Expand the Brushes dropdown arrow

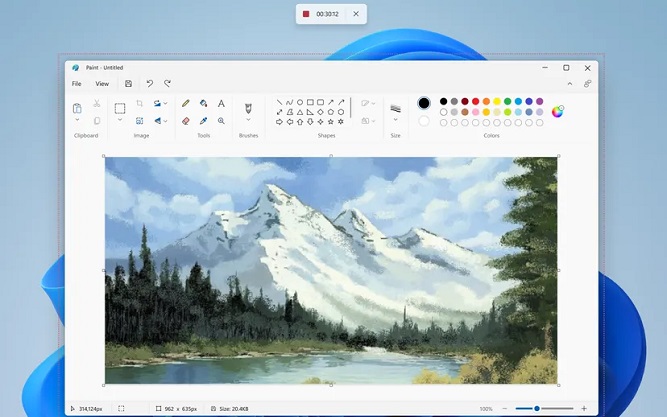pos(248,120)
